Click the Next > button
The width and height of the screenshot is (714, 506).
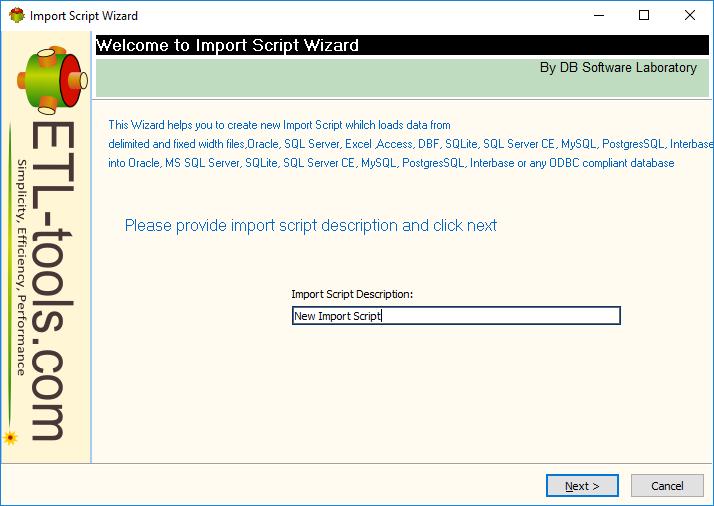tap(582, 486)
